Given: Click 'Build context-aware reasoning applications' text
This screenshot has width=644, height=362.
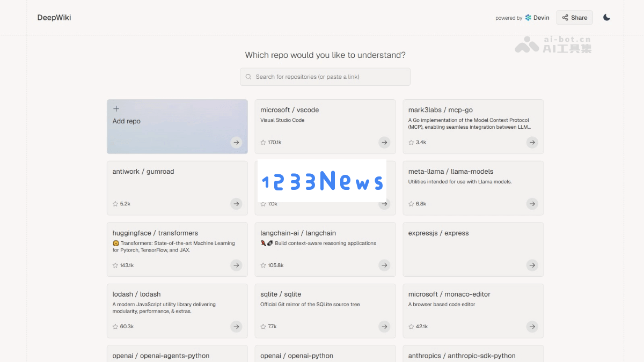Looking at the screenshot, I should (325, 243).
